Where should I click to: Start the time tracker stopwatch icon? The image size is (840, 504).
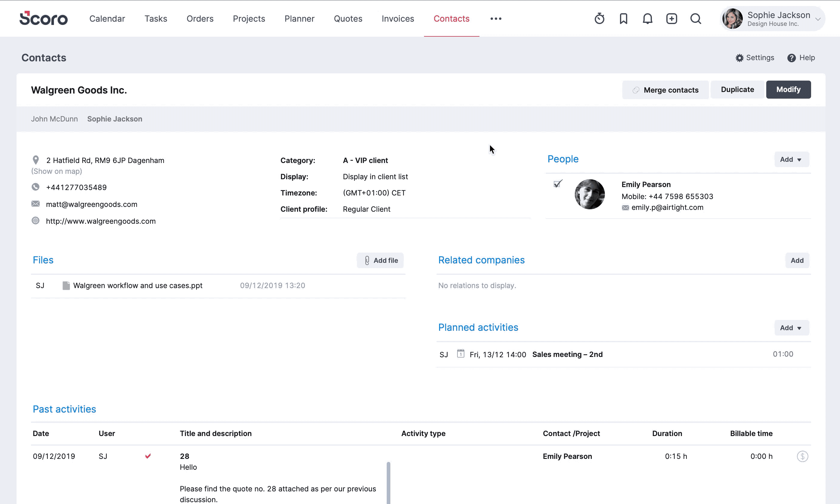(x=600, y=18)
